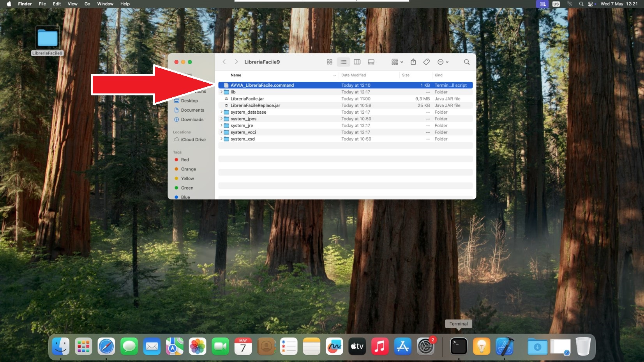Click the Orange tag in sidebar

click(188, 169)
